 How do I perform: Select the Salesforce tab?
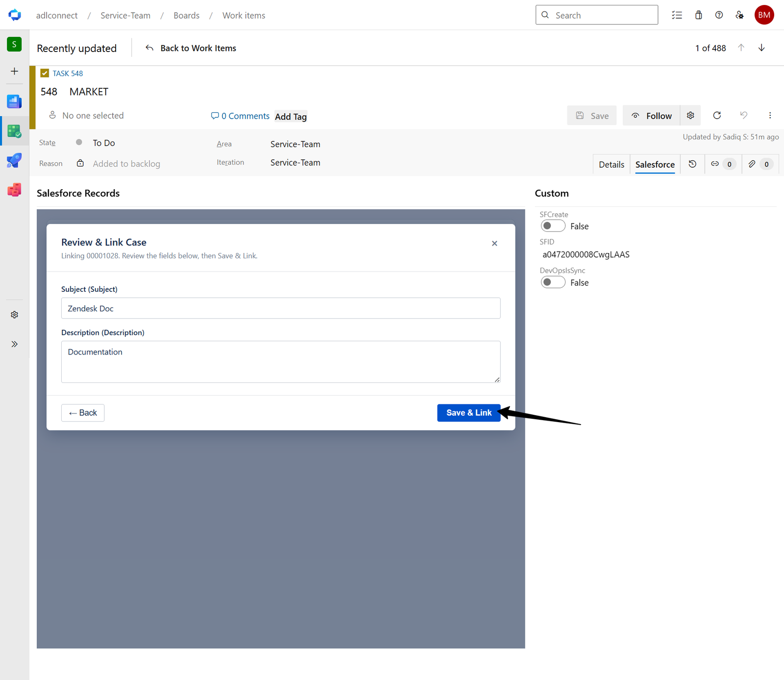pyautogui.click(x=655, y=164)
